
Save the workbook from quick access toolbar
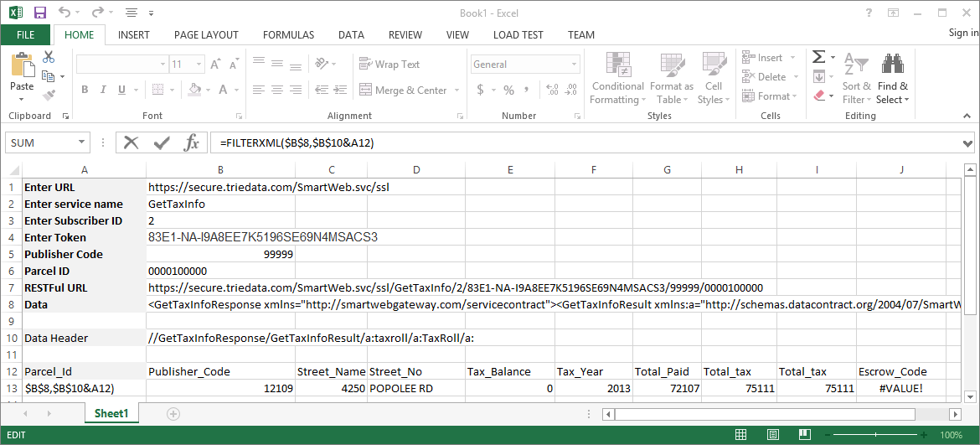point(40,13)
